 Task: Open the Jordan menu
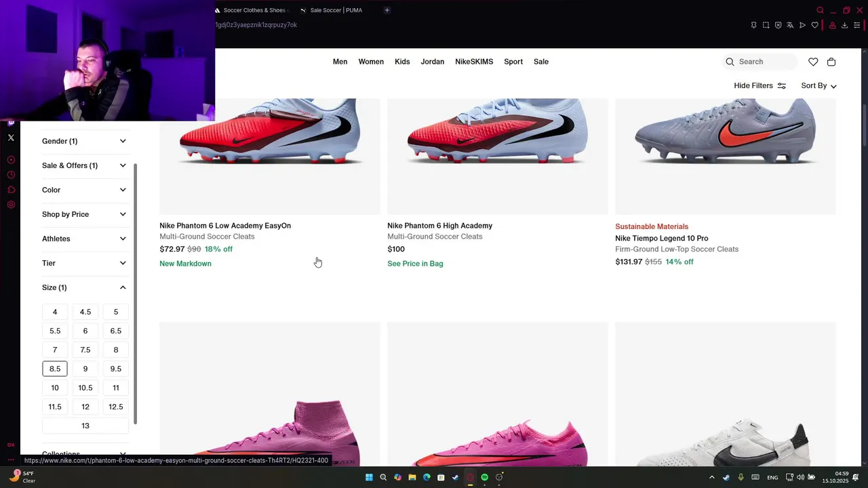tap(432, 62)
